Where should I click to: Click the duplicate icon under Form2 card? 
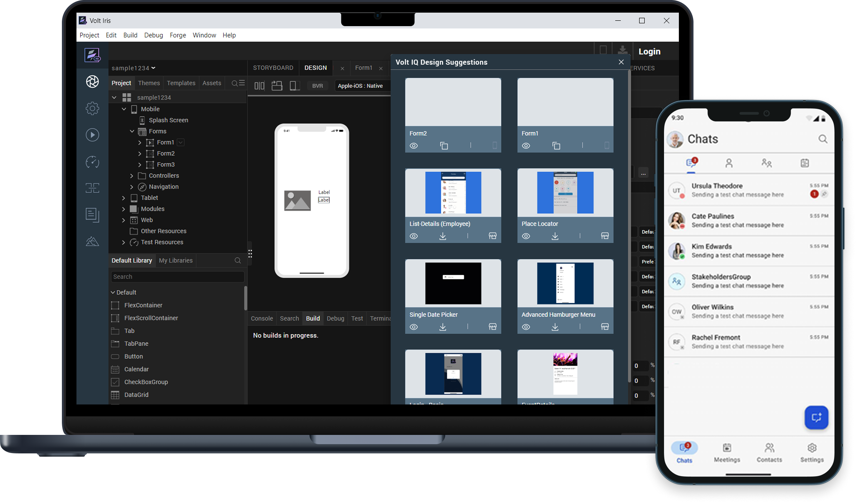tap(444, 146)
